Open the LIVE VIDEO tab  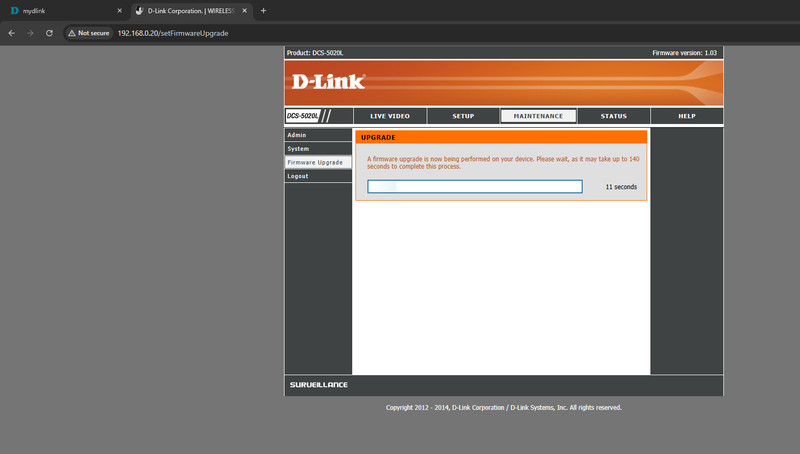point(390,116)
